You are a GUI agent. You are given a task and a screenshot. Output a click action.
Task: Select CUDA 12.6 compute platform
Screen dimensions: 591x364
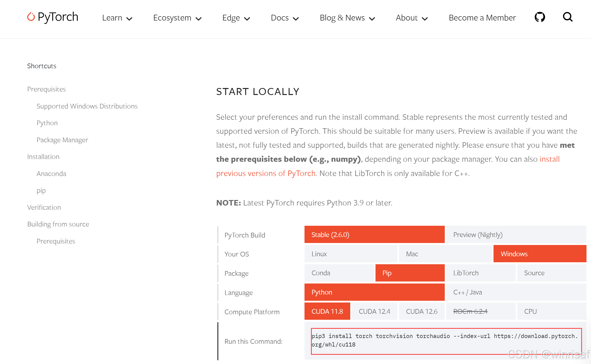421,311
